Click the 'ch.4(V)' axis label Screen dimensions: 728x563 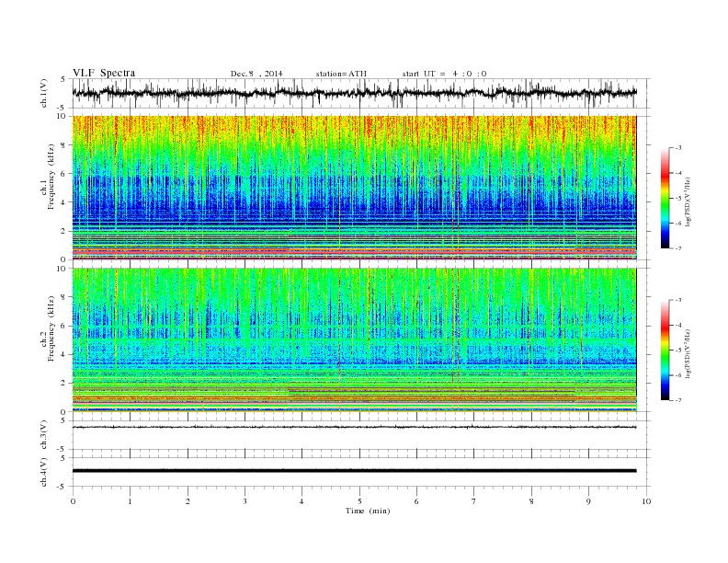point(44,472)
